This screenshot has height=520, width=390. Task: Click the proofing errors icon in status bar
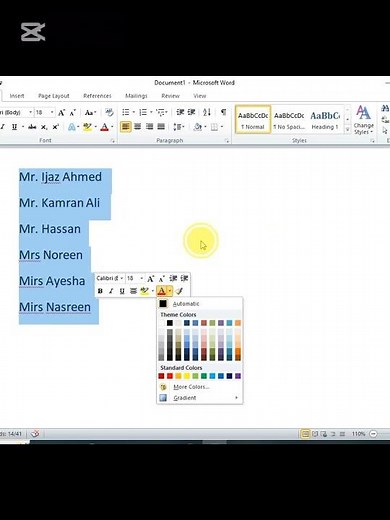[35, 434]
